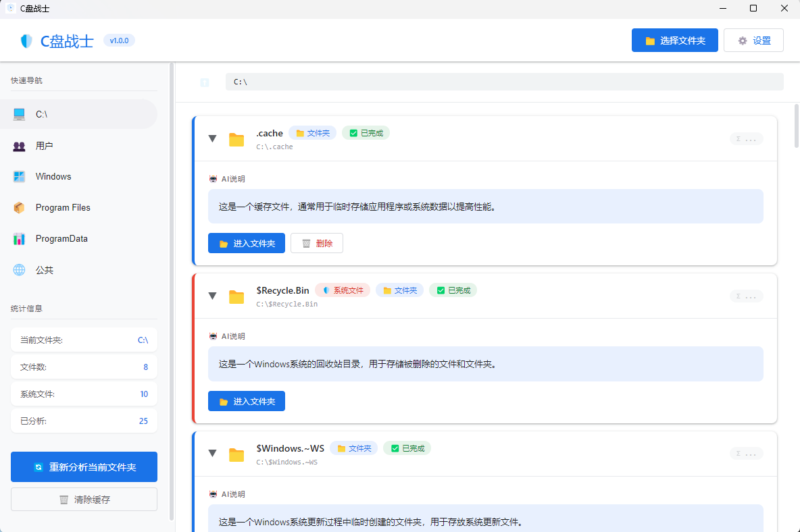
Task: Click the 文件夹 tag on $Recycle.Bin
Action: (400, 290)
